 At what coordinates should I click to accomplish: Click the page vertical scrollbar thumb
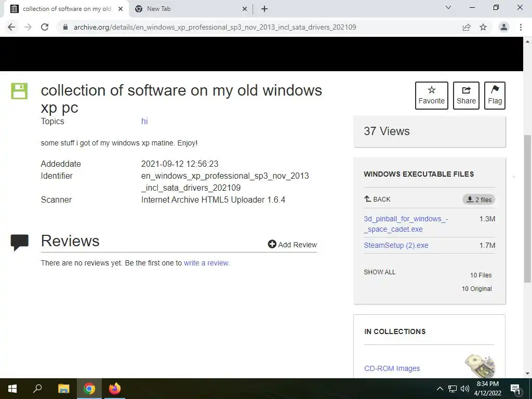pyautogui.click(x=528, y=209)
